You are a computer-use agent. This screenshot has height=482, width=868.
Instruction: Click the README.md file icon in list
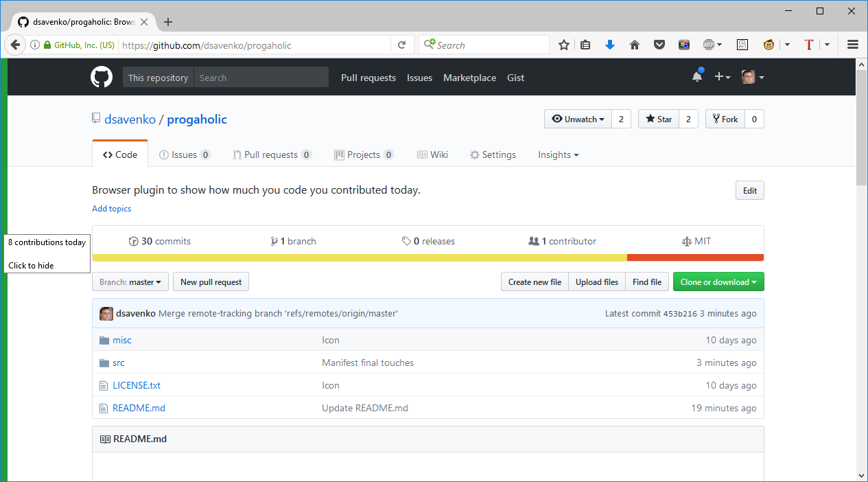tap(104, 409)
